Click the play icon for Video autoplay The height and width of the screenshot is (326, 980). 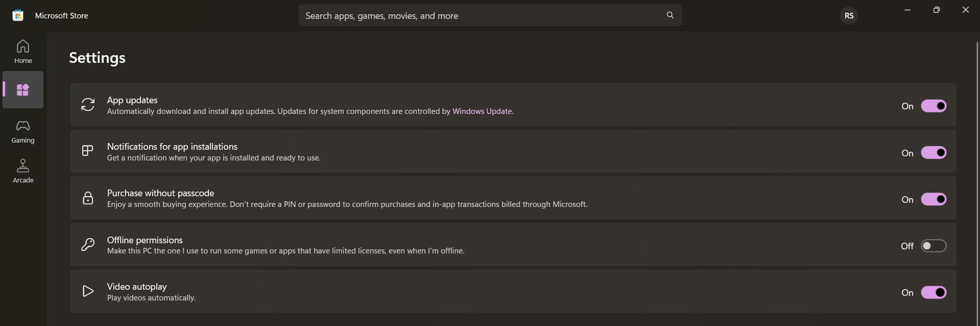click(x=88, y=291)
